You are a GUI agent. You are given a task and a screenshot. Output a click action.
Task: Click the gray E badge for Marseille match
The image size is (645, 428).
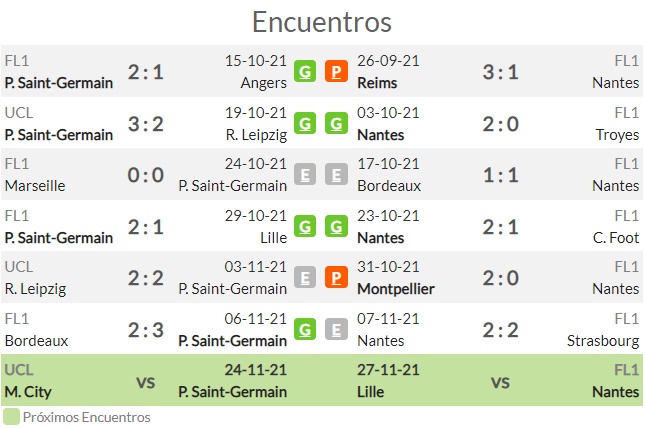point(305,174)
